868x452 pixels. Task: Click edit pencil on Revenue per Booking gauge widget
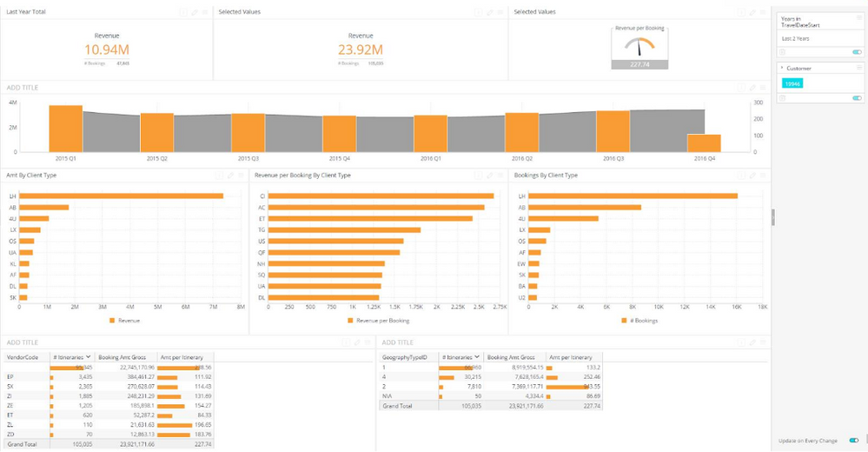click(x=752, y=12)
